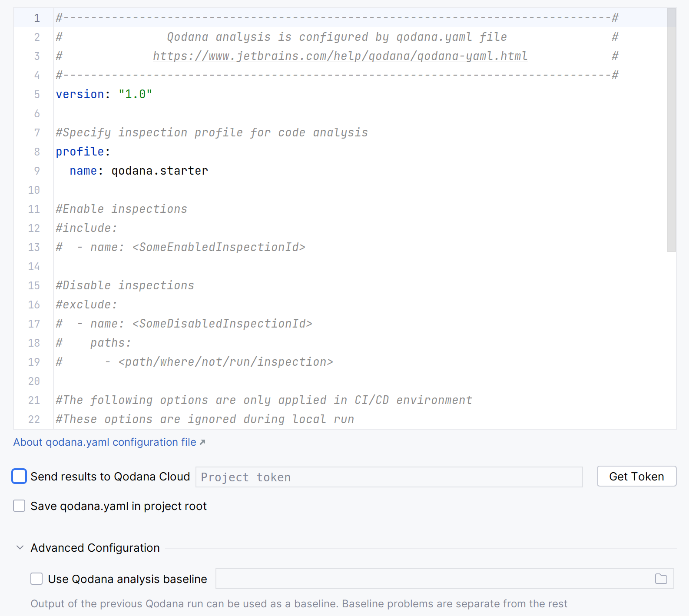Toggle Use Qodana analysis baseline checkbox
The height and width of the screenshot is (616, 689).
[x=36, y=579]
